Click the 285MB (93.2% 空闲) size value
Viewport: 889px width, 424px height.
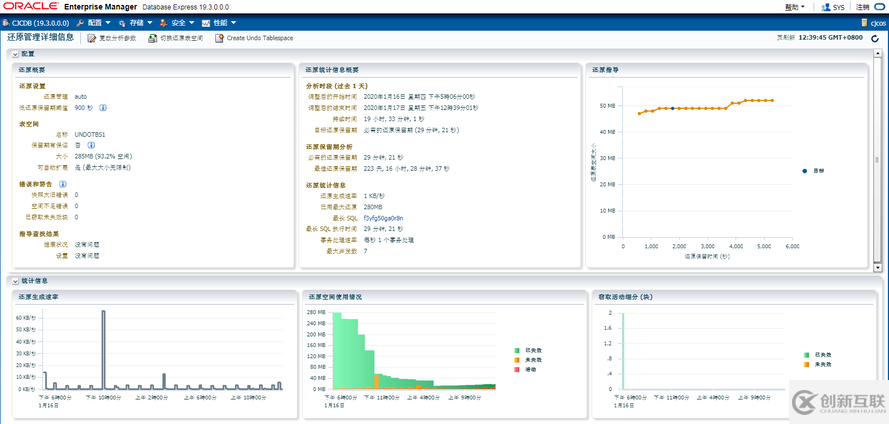pyautogui.click(x=104, y=156)
